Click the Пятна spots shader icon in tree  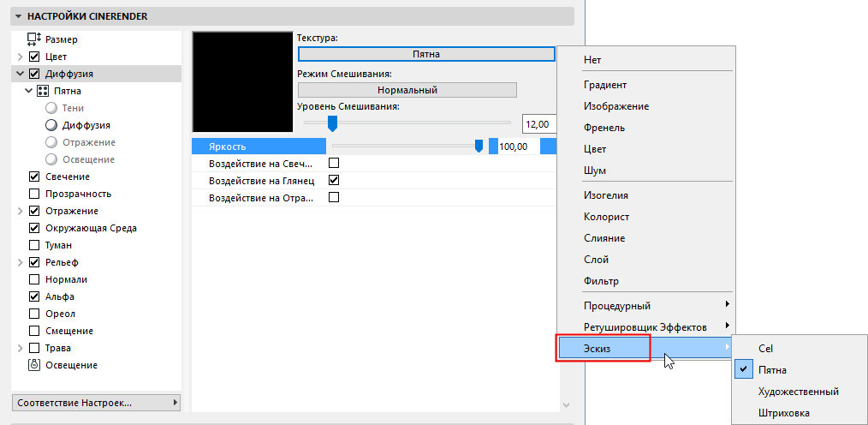coord(43,91)
